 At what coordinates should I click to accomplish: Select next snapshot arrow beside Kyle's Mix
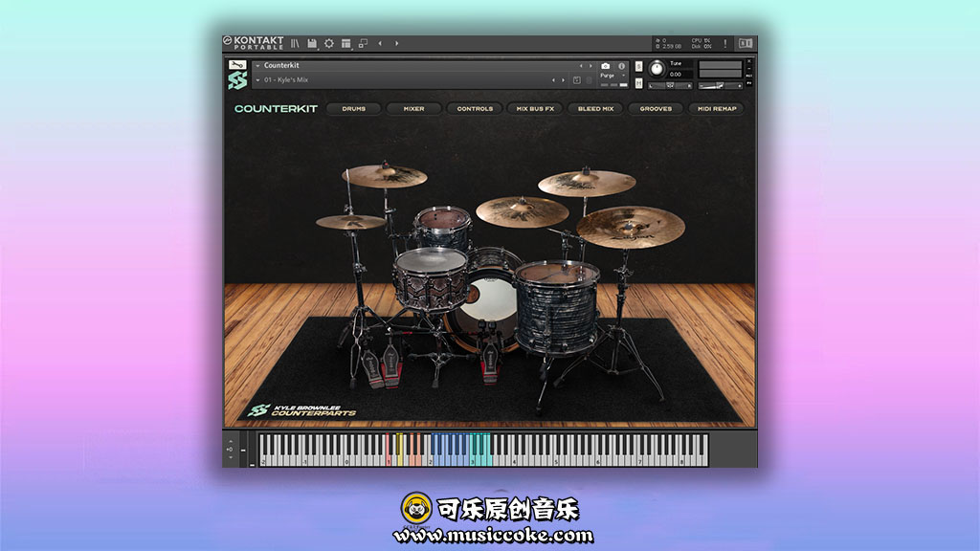pyautogui.click(x=563, y=80)
